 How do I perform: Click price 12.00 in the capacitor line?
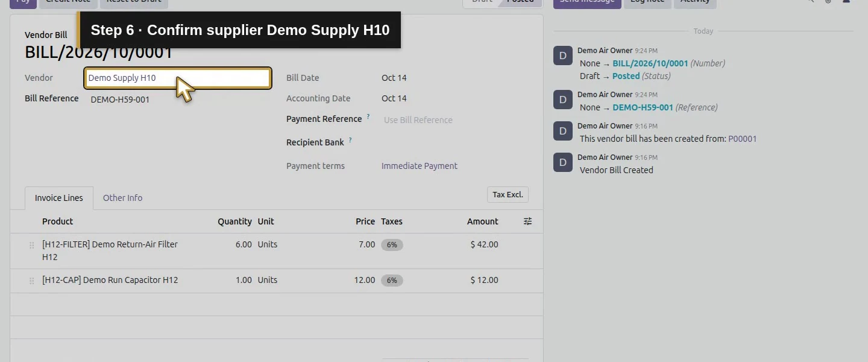pyautogui.click(x=365, y=280)
